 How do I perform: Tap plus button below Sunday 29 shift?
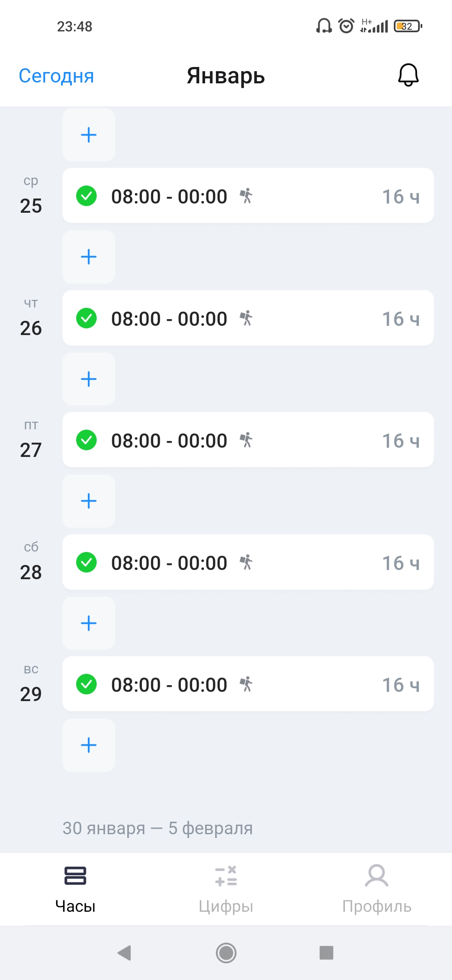(x=89, y=745)
